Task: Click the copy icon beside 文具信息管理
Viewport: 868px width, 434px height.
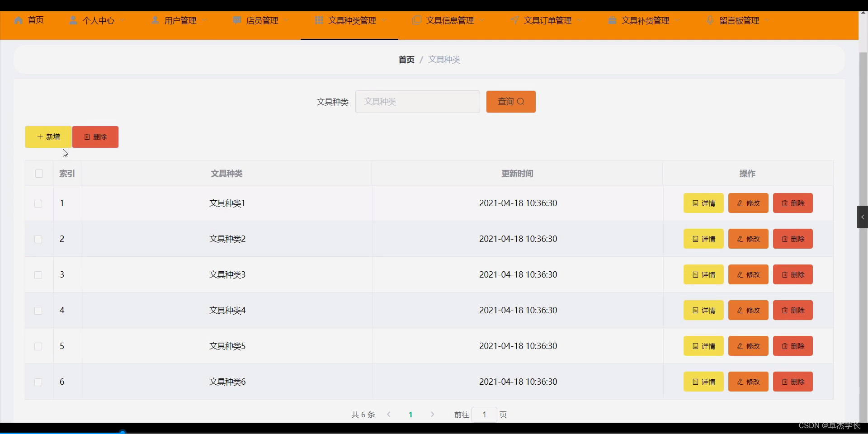Action: 417,20
